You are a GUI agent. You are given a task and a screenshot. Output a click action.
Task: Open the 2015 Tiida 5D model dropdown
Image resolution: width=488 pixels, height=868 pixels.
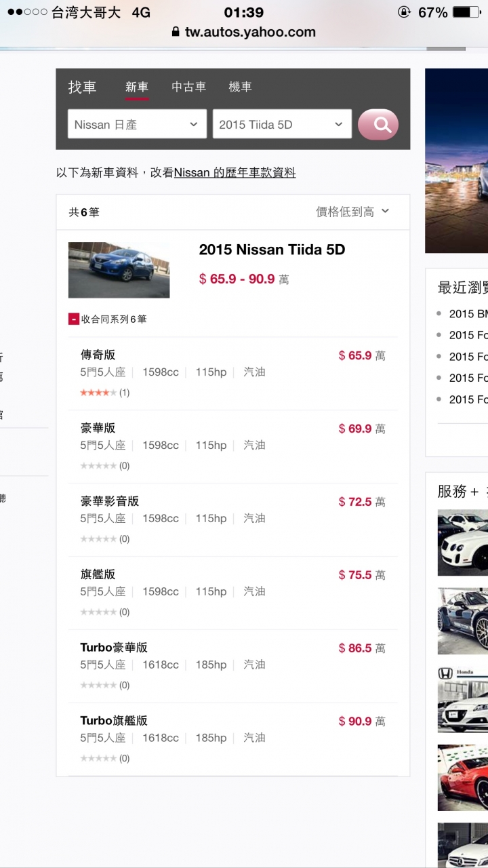tap(282, 124)
